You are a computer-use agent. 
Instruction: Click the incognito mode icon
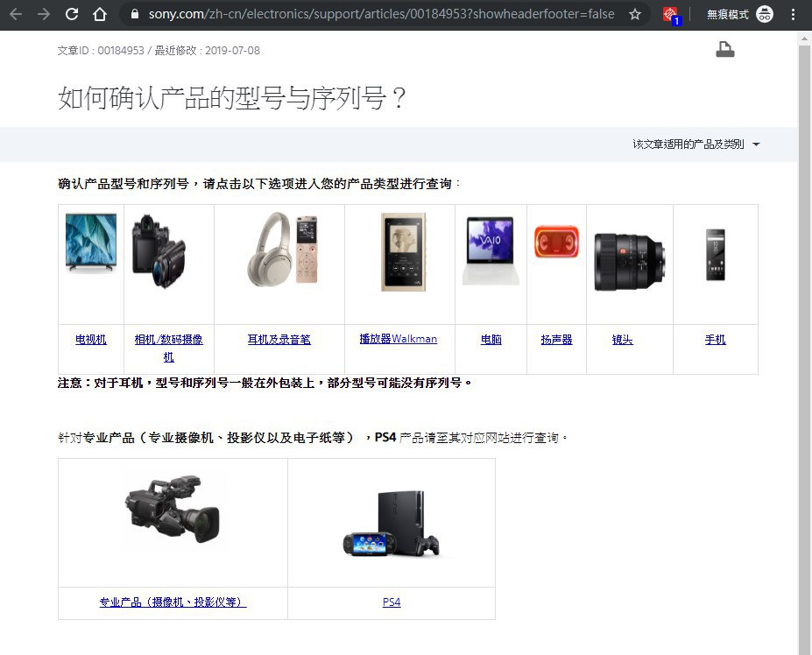(x=765, y=14)
